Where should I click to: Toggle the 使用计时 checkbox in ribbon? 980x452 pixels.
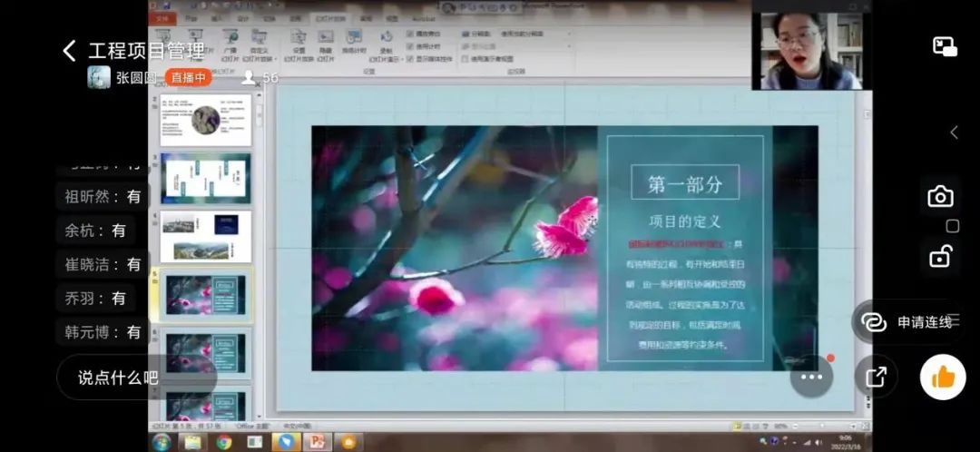coord(410,45)
